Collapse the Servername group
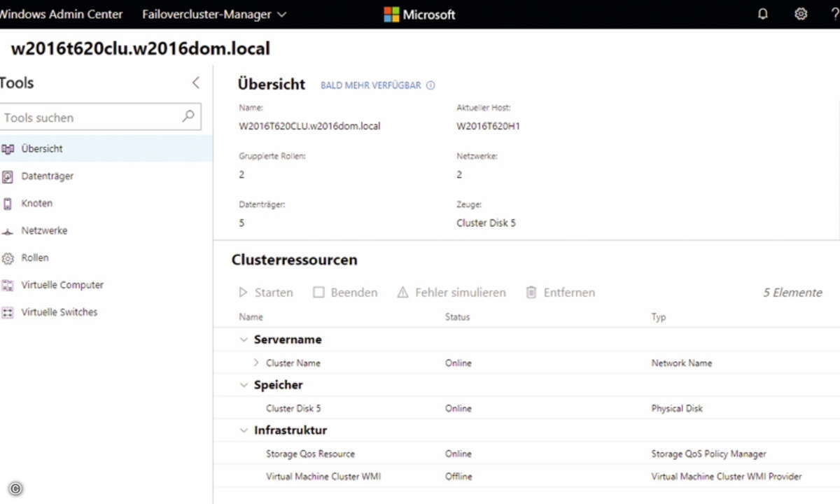 (x=244, y=339)
